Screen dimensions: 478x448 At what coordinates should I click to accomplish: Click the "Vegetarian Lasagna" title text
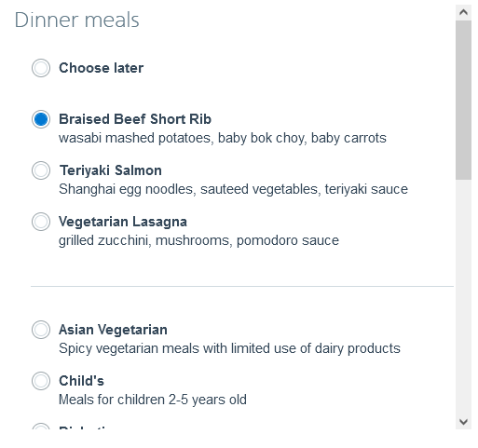click(x=123, y=222)
